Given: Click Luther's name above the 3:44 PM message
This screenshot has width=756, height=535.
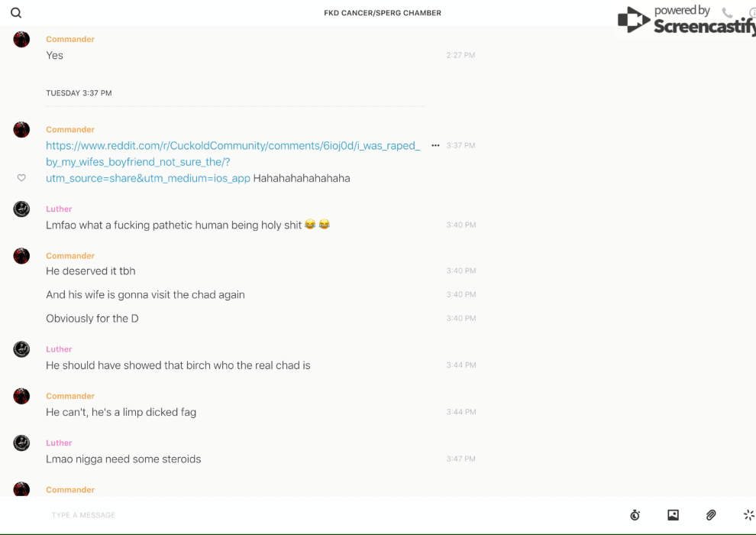Looking at the screenshot, I should point(59,349).
